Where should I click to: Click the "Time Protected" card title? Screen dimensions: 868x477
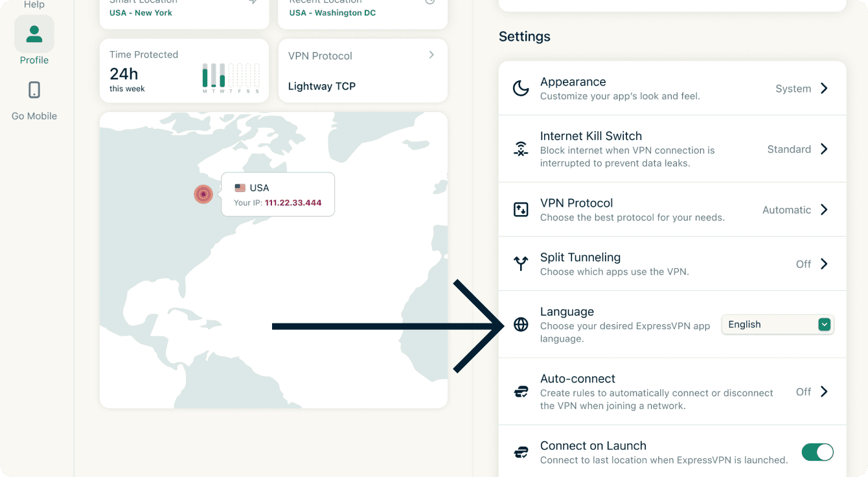click(x=144, y=54)
